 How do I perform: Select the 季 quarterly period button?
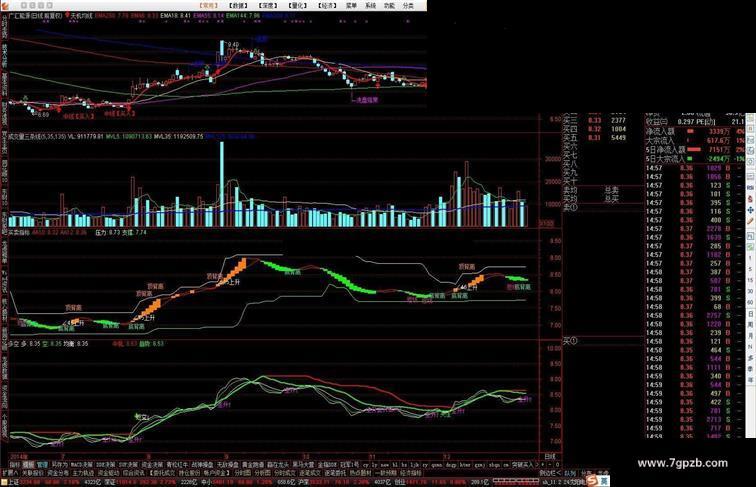(x=750, y=368)
